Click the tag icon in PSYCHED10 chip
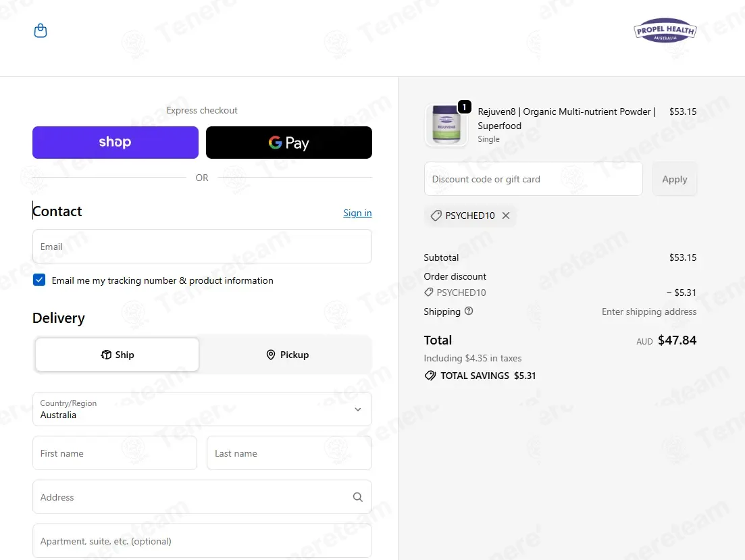The width and height of the screenshot is (745, 560). click(x=436, y=215)
